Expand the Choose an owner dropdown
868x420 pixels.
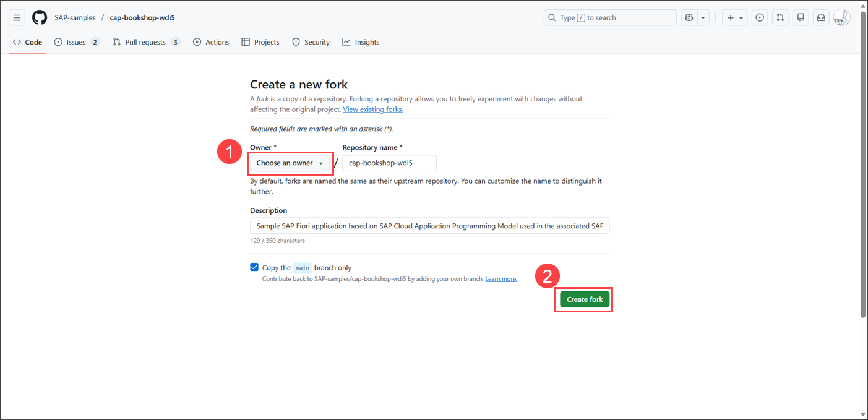(x=290, y=163)
